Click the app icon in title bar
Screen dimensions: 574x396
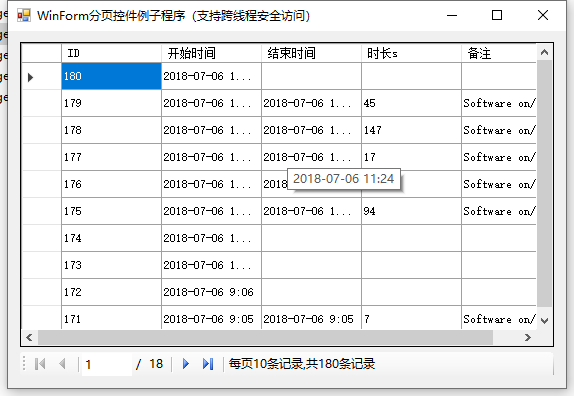click(x=24, y=15)
